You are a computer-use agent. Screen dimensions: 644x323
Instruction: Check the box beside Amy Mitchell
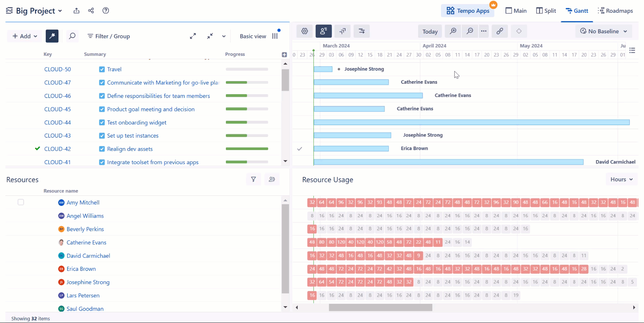click(21, 202)
